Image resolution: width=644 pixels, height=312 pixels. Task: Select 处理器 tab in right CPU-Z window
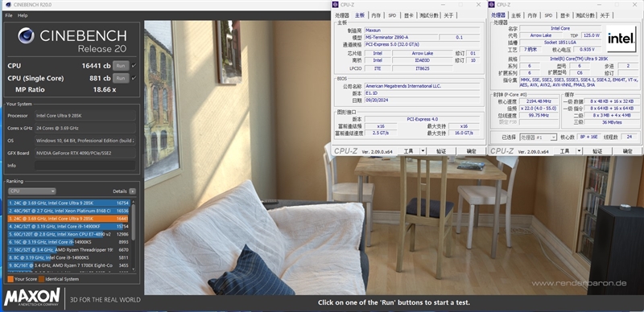pyautogui.click(x=498, y=15)
